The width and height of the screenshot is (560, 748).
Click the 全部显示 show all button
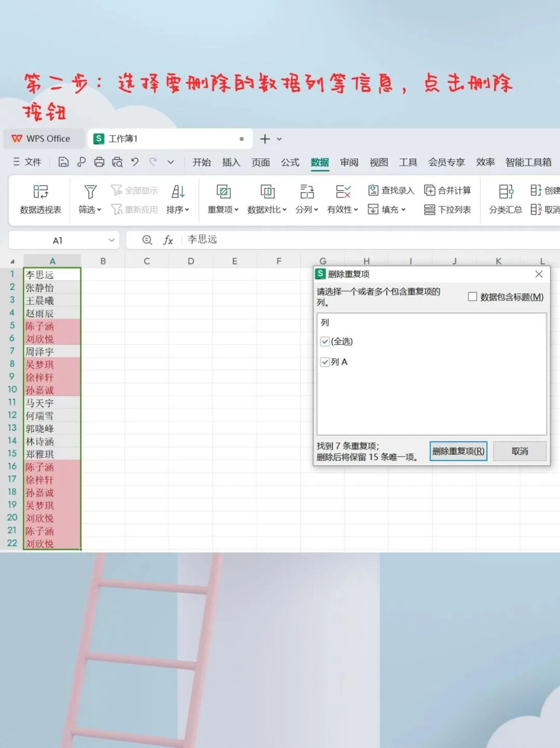pos(134,190)
